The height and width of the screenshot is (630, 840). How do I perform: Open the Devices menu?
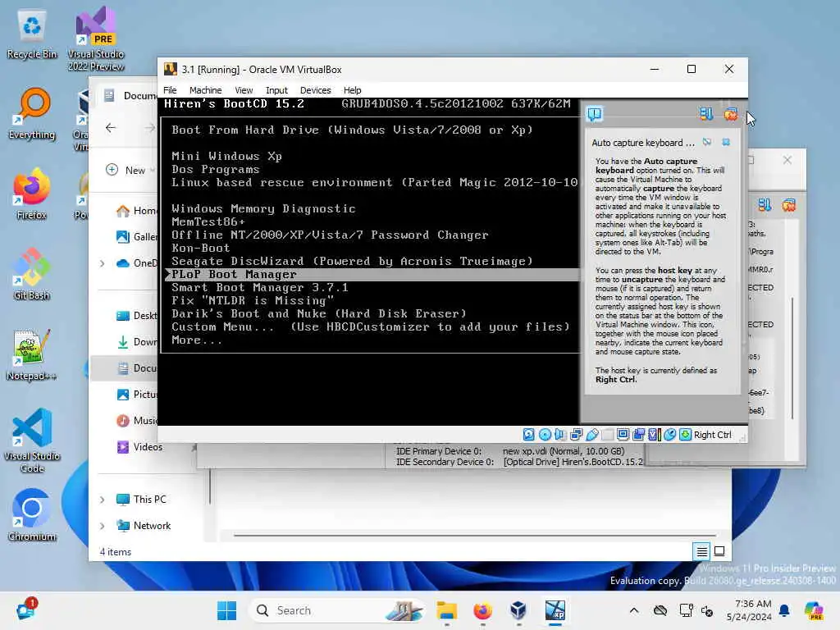coord(316,90)
